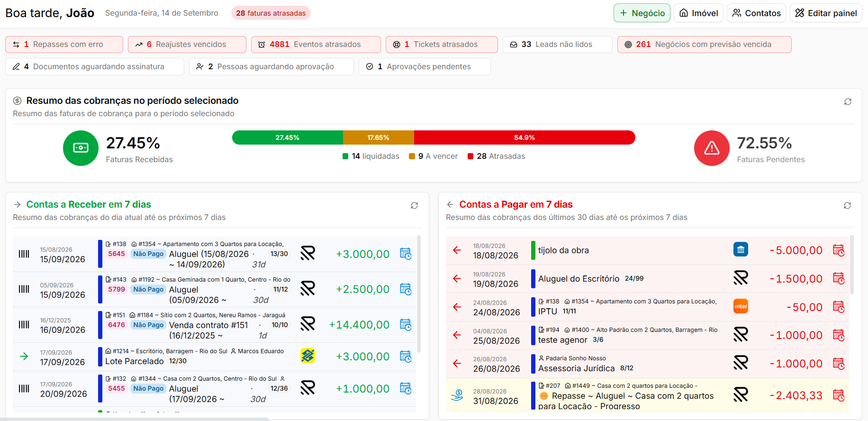Open calendar icon for the +1.000,00 row
This screenshot has width=868, height=421.
(x=406, y=388)
